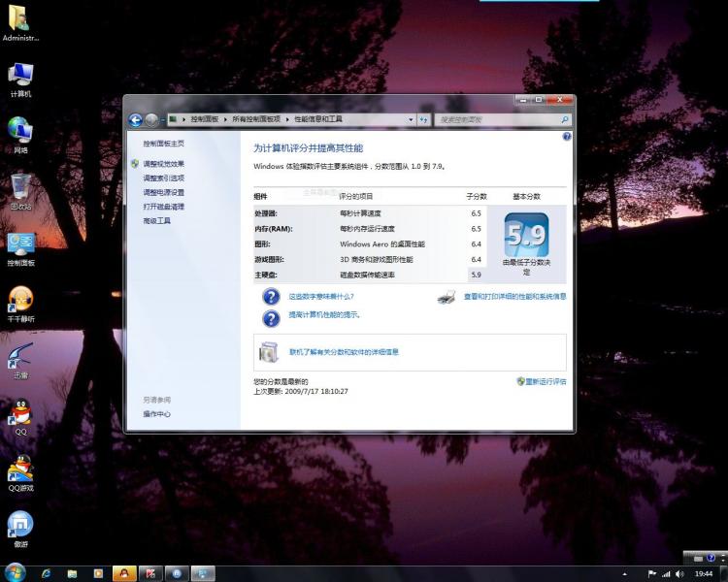Click the help icon on the language bar

click(x=711, y=558)
